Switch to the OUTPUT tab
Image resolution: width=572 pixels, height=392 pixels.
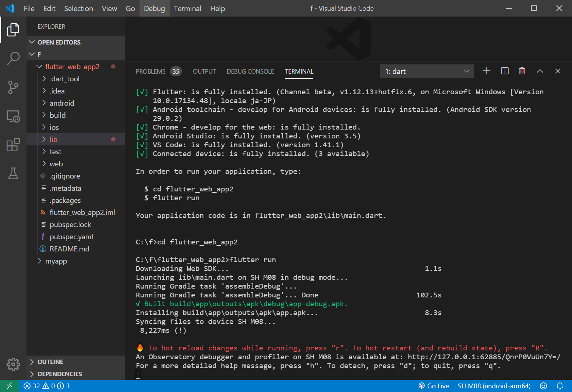(204, 71)
